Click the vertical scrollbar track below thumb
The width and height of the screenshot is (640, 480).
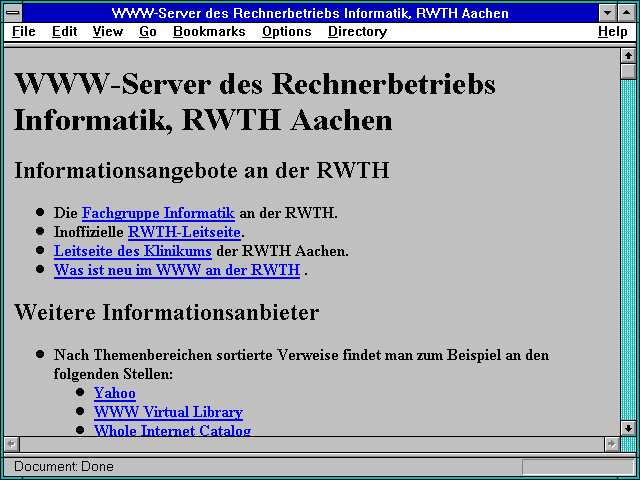[628, 250]
